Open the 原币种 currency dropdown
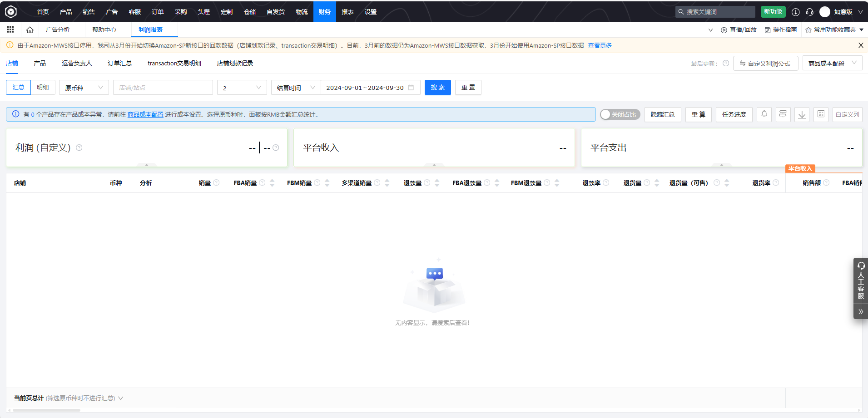 [x=84, y=88]
